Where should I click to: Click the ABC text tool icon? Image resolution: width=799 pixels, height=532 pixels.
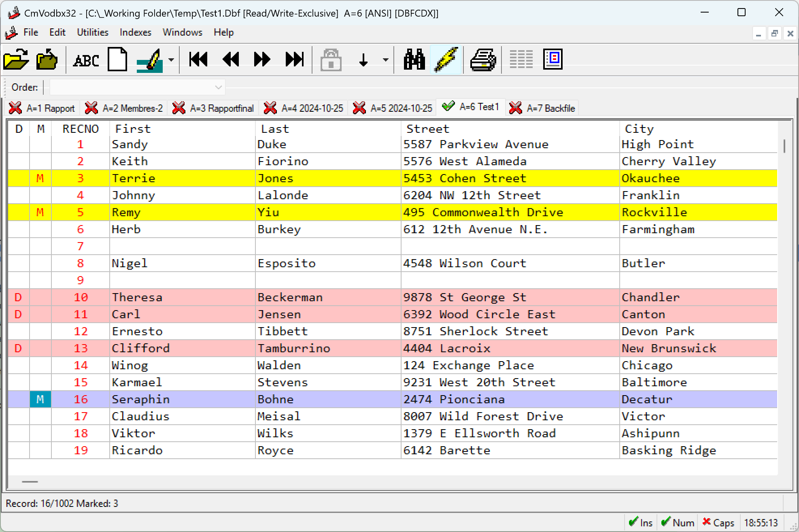(x=86, y=60)
